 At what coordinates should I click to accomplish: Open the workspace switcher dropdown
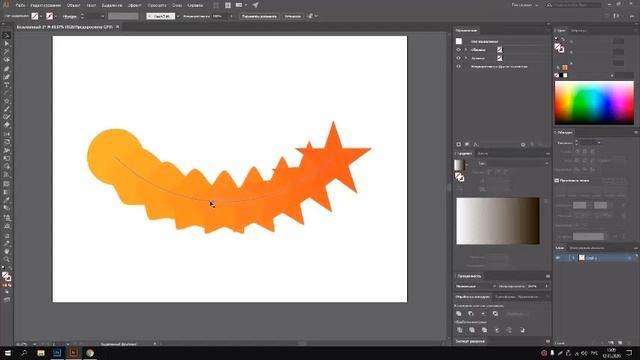click(525, 5)
